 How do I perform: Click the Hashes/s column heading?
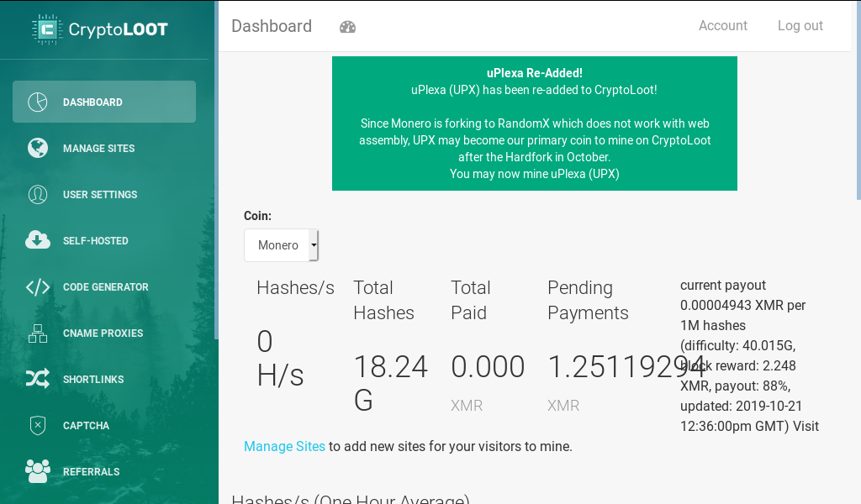[x=295, y=288]
